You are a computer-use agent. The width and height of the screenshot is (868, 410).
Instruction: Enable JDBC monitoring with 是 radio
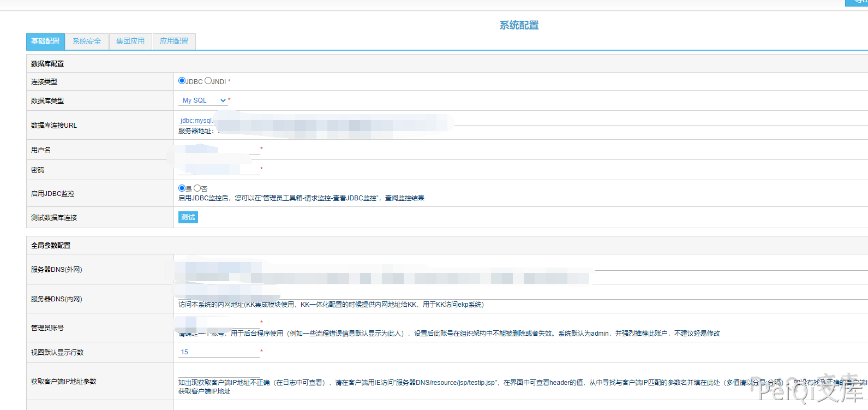tap(182, 188)
